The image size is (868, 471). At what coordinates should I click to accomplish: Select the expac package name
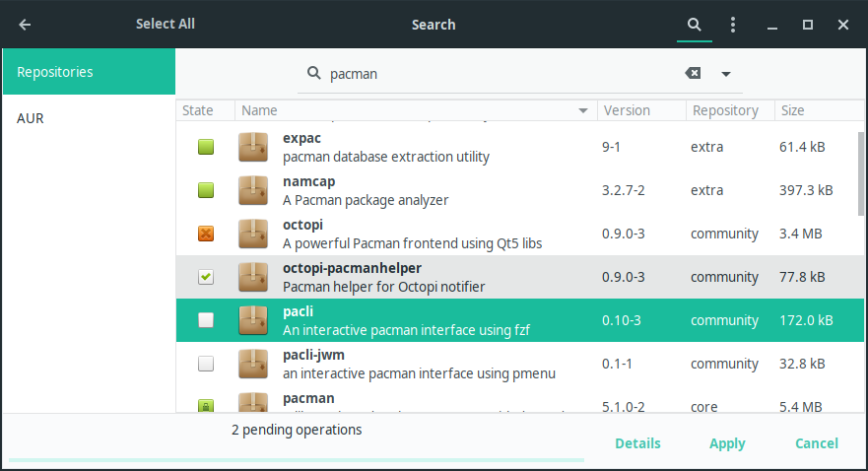pos(301,138)
